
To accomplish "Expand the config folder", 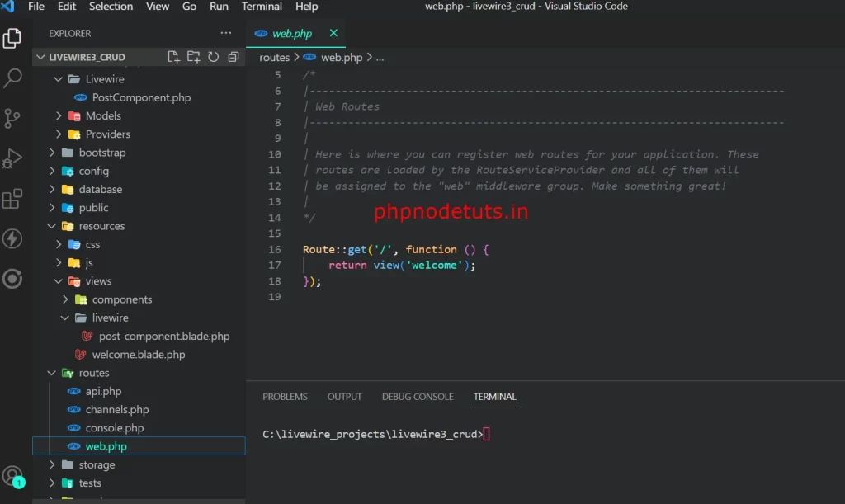I will pos(52,172).
